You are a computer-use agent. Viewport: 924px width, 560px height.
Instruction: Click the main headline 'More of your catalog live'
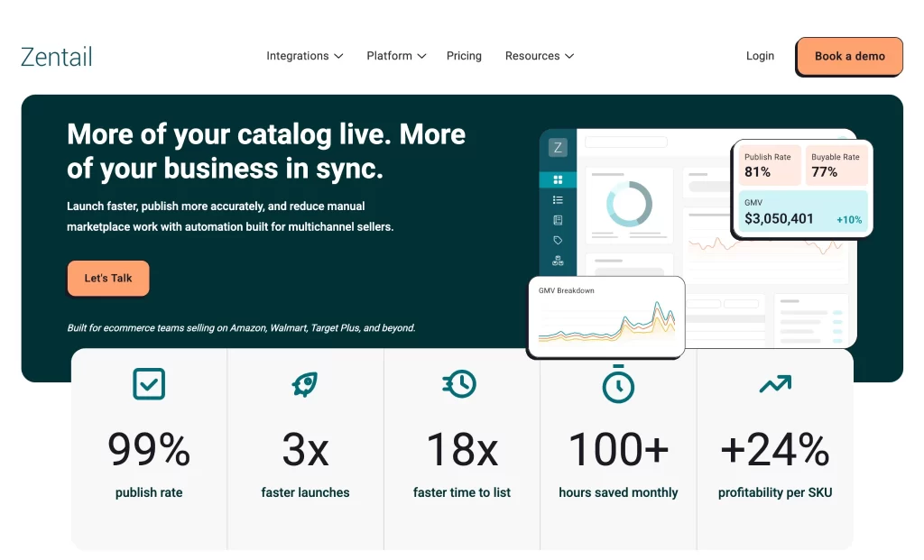266,151
